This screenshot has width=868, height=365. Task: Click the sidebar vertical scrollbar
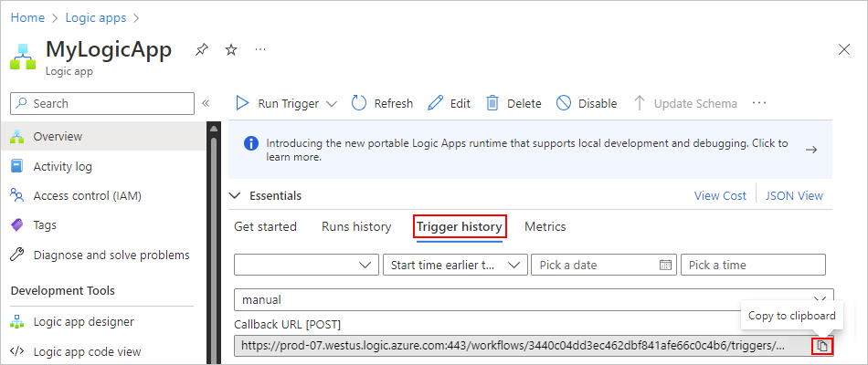point(214,244)
